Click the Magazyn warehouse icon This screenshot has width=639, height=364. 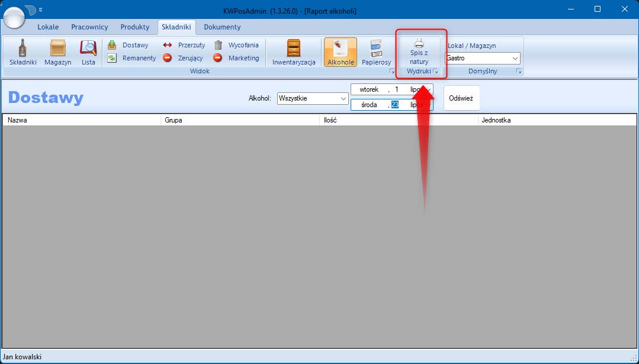click(x=57, y=52)
